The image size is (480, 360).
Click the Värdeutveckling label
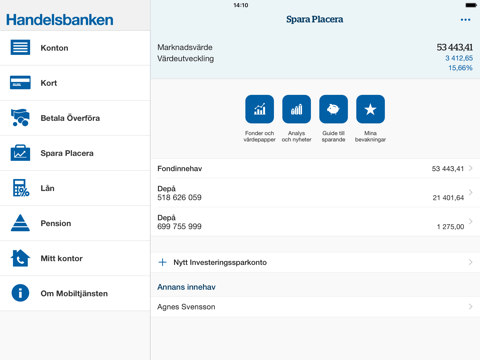tap(186, 59)
